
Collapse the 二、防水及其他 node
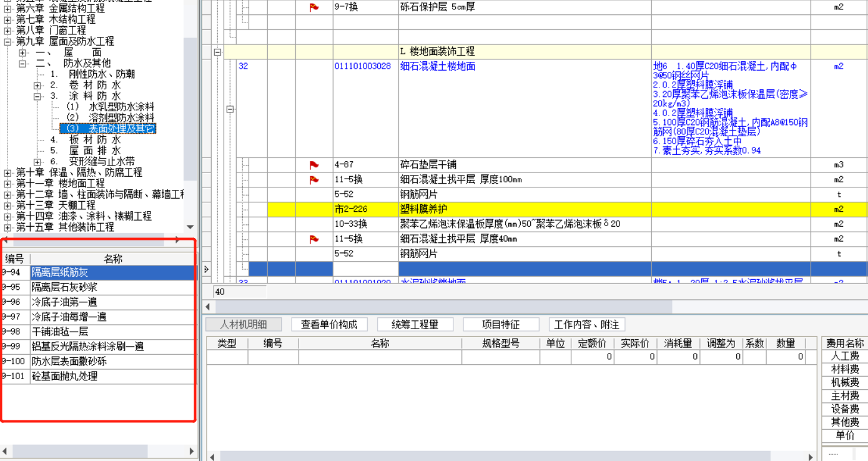point(22,64)
